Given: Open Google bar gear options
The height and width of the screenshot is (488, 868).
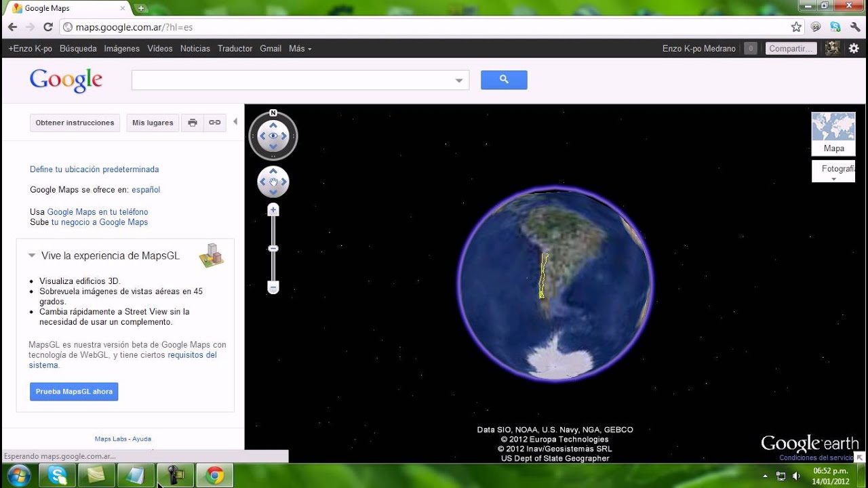Looking at the screenshot, I should pyautogui.click(x=854, y=48).
